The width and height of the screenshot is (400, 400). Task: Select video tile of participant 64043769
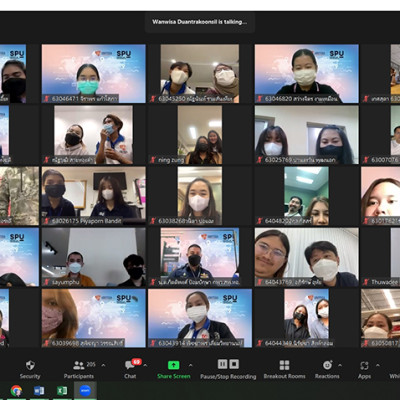click(307, 257)
